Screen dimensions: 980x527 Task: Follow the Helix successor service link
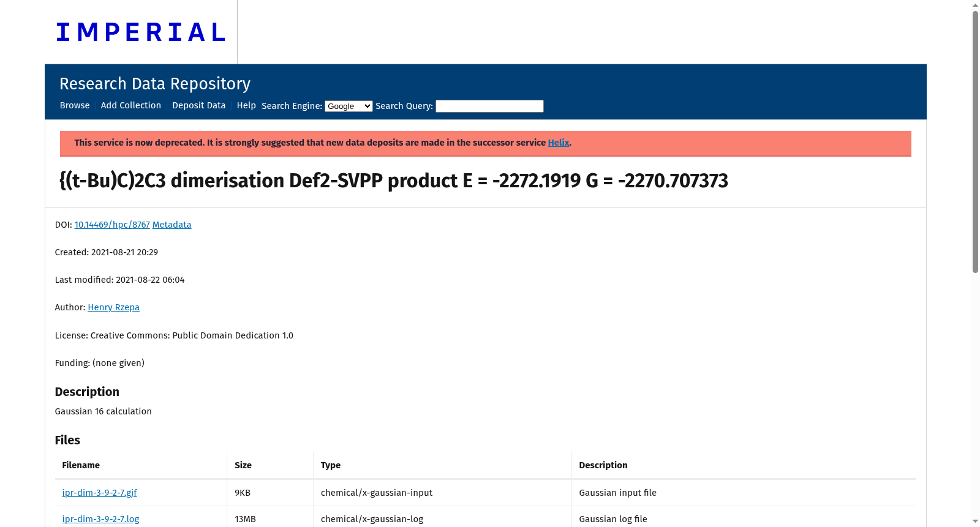point(559,143)
